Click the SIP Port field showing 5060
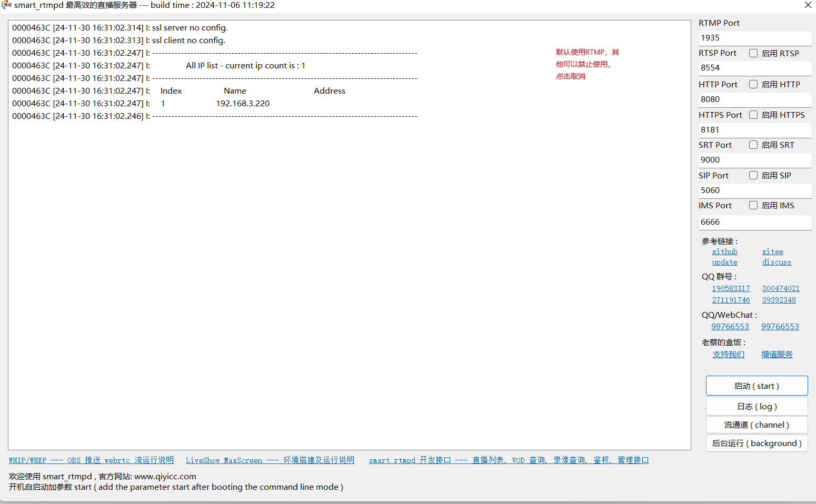This screenshot has width=816, height=504. point(755,190)
